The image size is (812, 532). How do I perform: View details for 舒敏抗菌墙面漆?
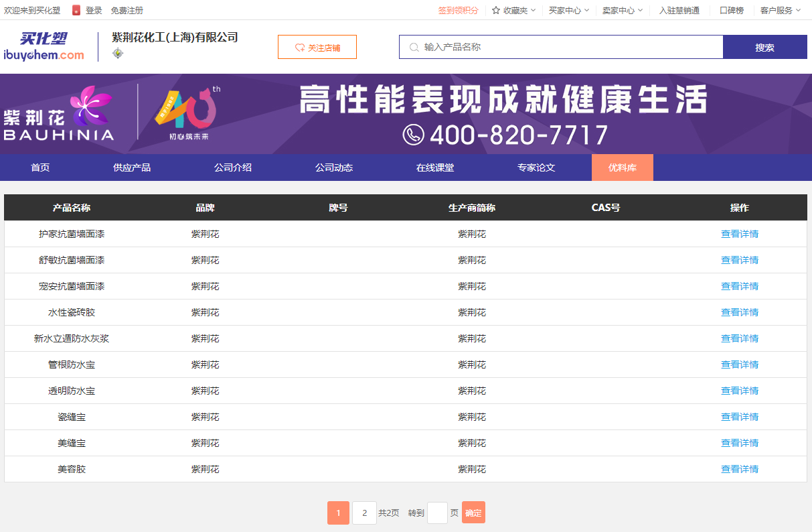740,260
